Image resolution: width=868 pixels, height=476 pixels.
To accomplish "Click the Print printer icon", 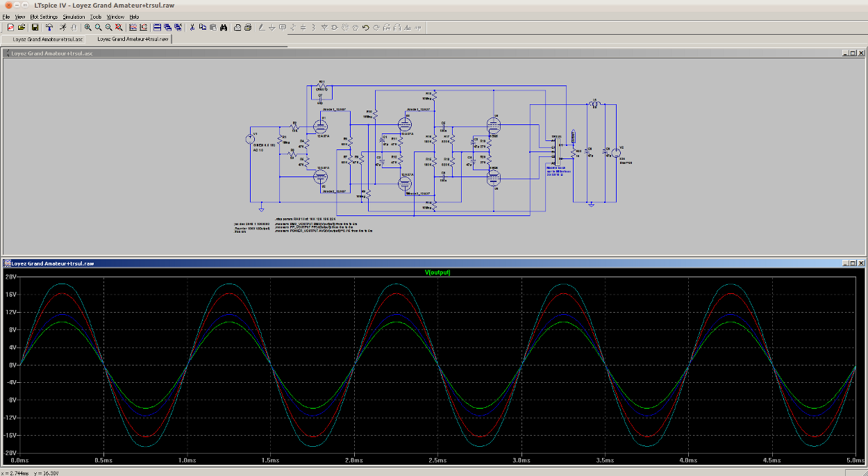I will click(248, 27).
